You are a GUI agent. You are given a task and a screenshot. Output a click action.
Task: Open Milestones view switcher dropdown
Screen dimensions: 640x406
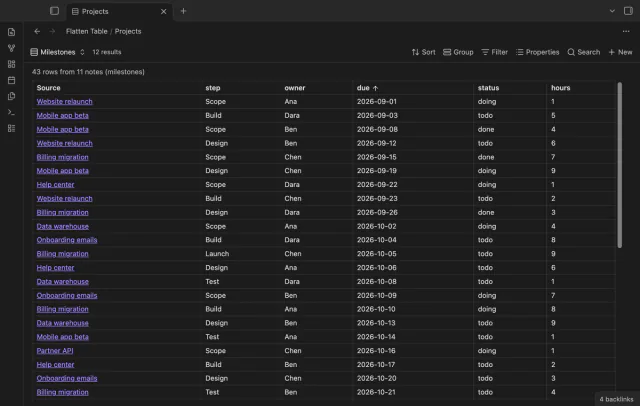58,52
